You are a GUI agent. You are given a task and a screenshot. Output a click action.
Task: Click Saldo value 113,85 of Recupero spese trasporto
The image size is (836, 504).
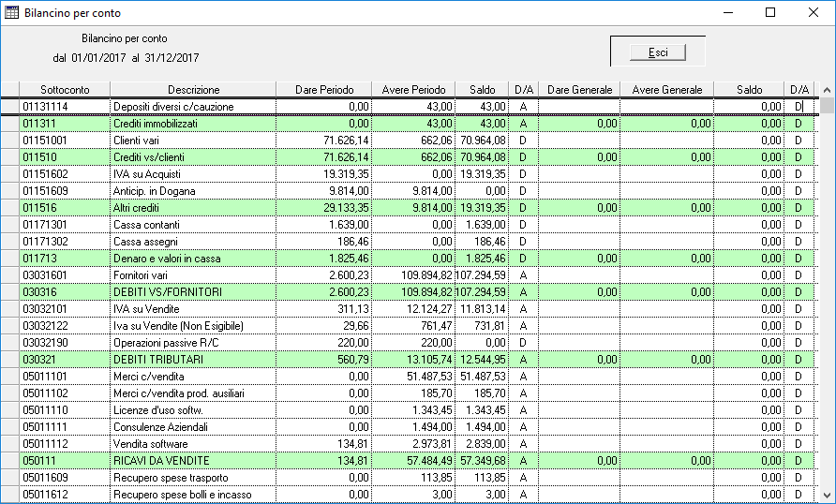point(490,478)
